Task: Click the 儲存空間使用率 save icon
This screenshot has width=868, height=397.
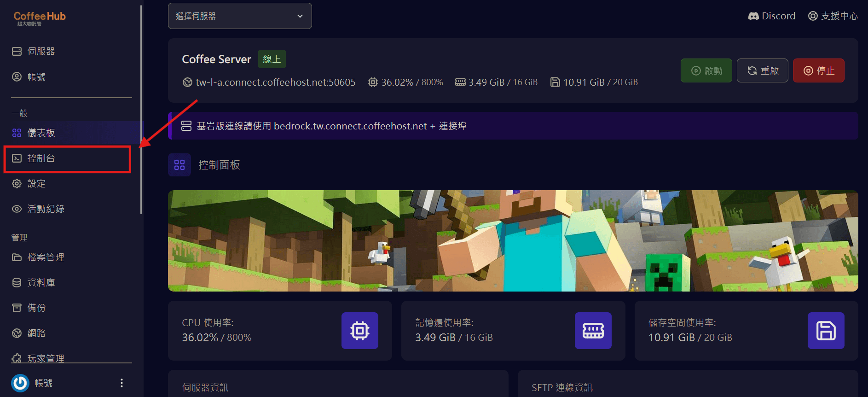Action: click(826, 331)
